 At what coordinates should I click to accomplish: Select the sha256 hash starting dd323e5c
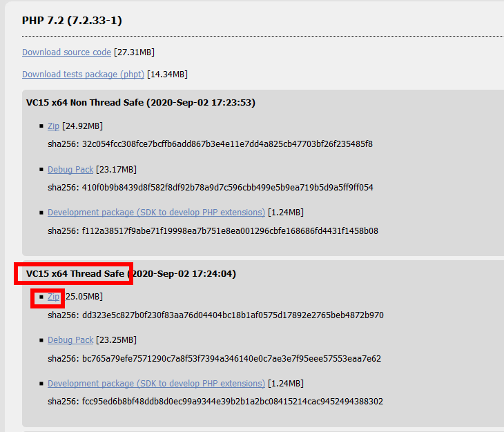(x=233, y=315)
